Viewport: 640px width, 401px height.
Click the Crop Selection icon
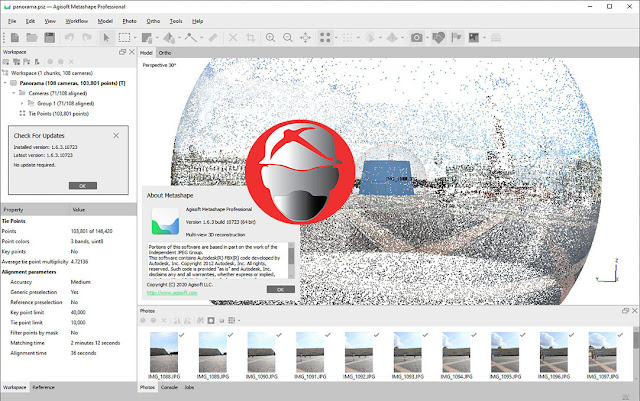251,38
